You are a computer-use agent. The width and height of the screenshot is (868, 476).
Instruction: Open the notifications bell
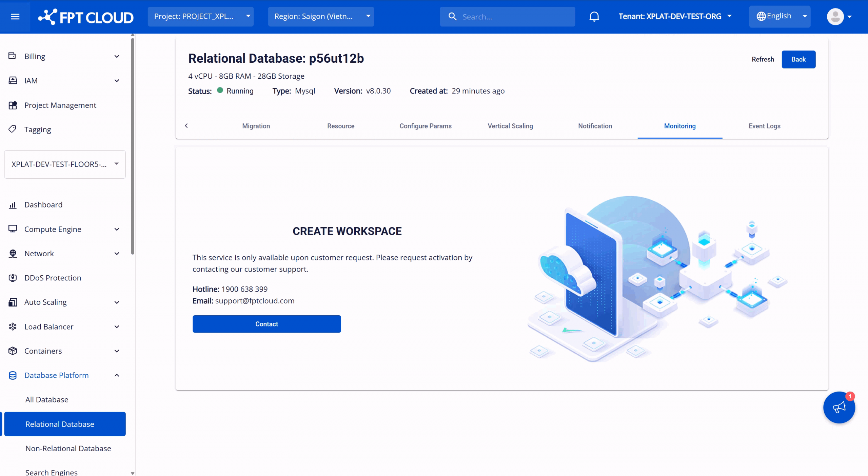(594, 16)
